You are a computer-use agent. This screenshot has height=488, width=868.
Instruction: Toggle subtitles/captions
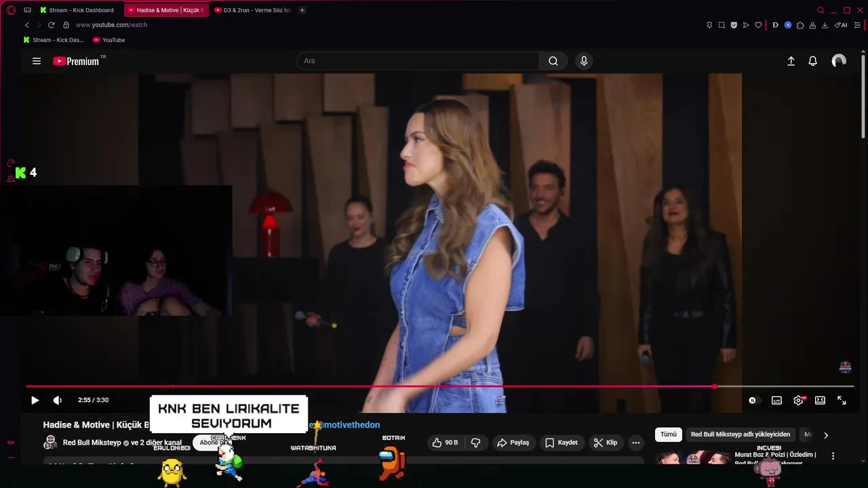coord(776,401)
